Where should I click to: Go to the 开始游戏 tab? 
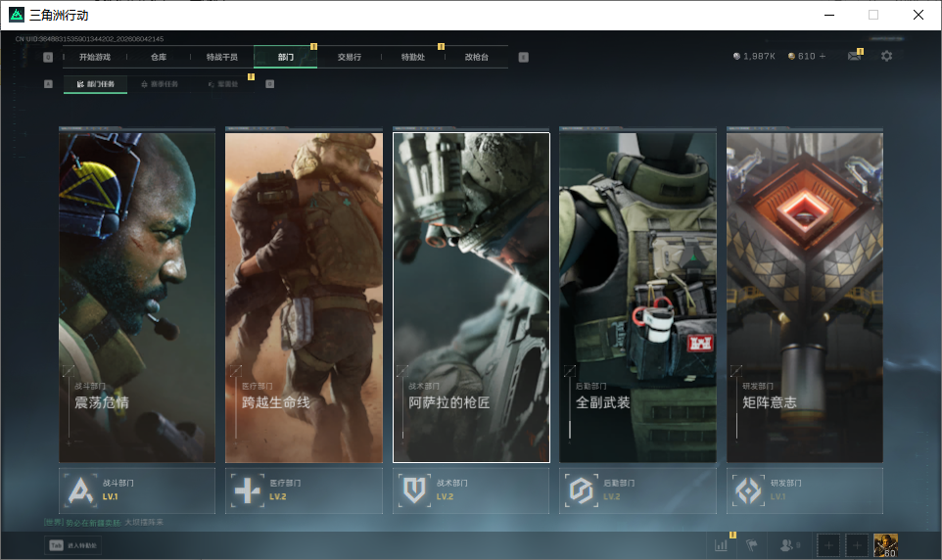pyautogui.click(x=95, y=57)
